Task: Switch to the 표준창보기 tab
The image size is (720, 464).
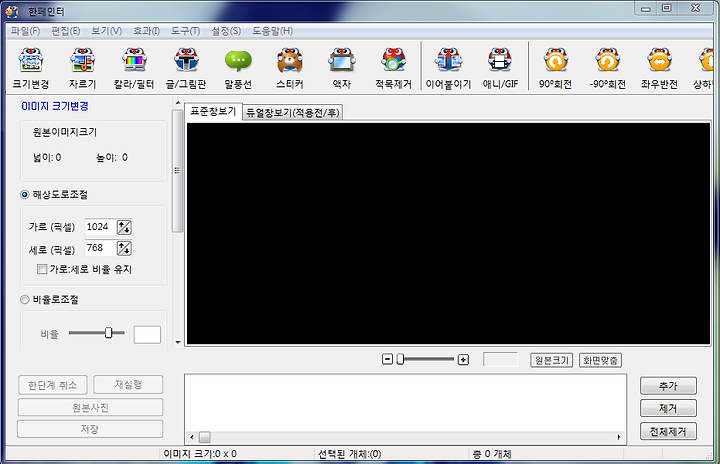Action: click(213, 112)
